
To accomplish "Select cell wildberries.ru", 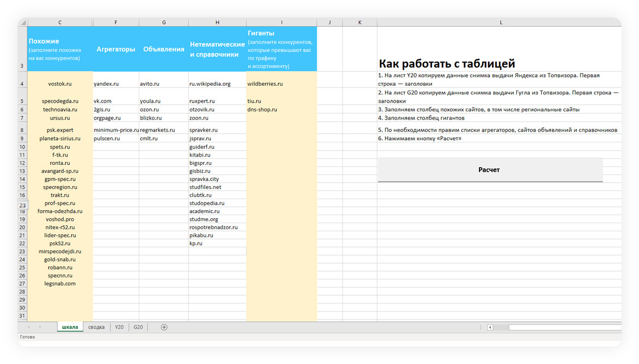I will (x=282, y=80).
